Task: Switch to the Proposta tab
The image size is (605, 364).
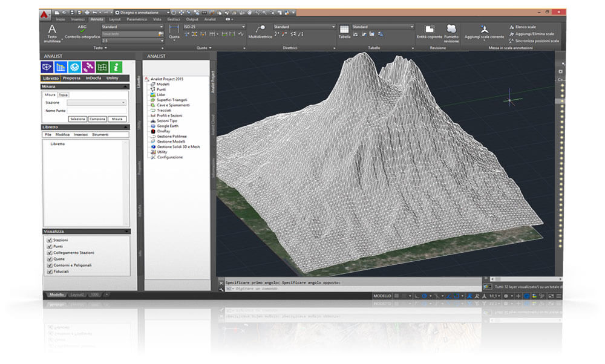Action: tap(71, 78)
